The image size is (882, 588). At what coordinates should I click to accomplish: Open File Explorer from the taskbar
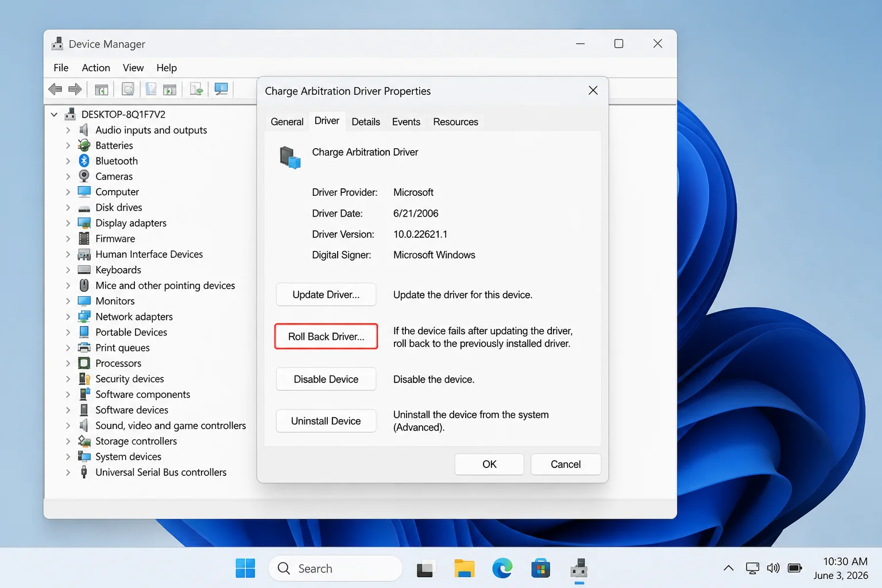(465, 568)
